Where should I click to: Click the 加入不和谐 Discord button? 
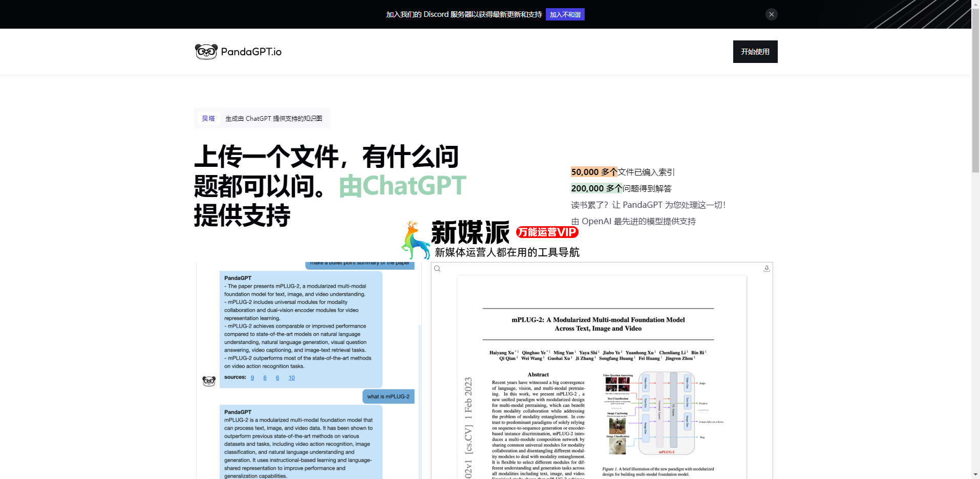tap(565, 14)
